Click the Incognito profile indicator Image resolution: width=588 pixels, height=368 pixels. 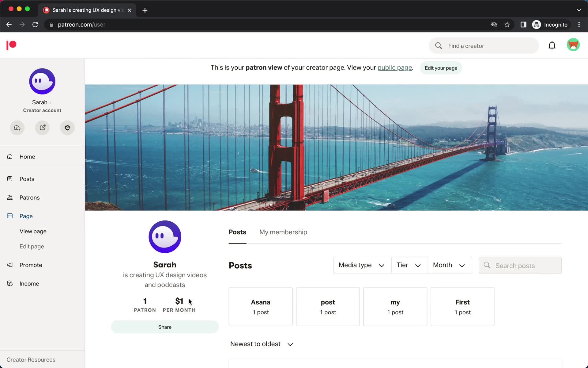(550, 25)
